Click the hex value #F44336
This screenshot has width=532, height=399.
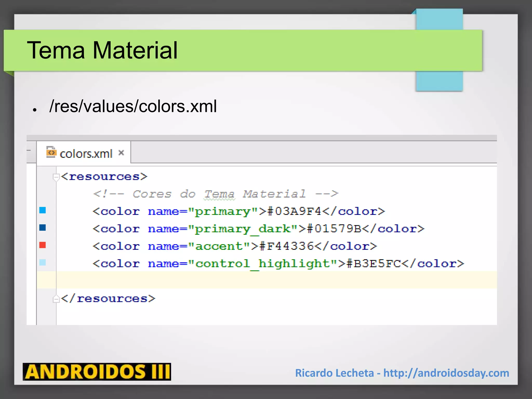pyautogui.click(x=287, y=246)
